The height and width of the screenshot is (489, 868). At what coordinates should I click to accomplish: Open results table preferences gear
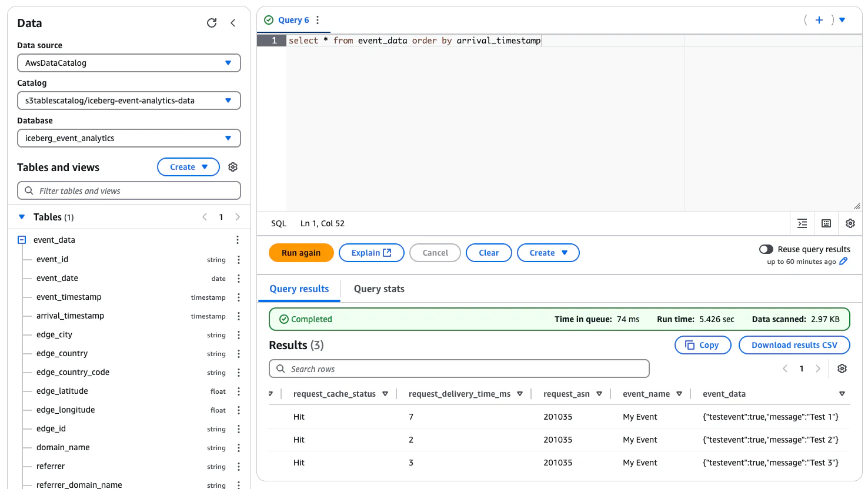pyautogui.click(x=842, y=369)
